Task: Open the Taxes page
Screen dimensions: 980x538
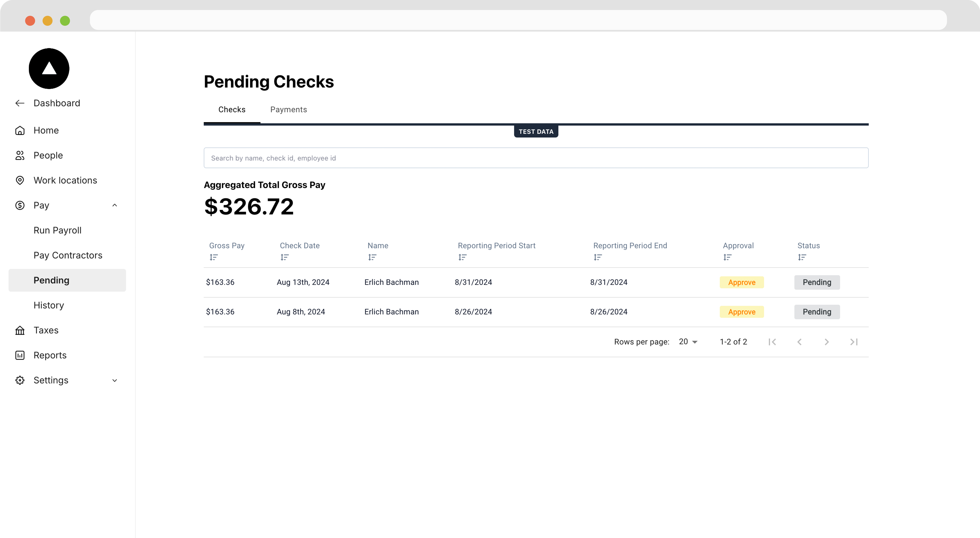Action: pos(46,330)
